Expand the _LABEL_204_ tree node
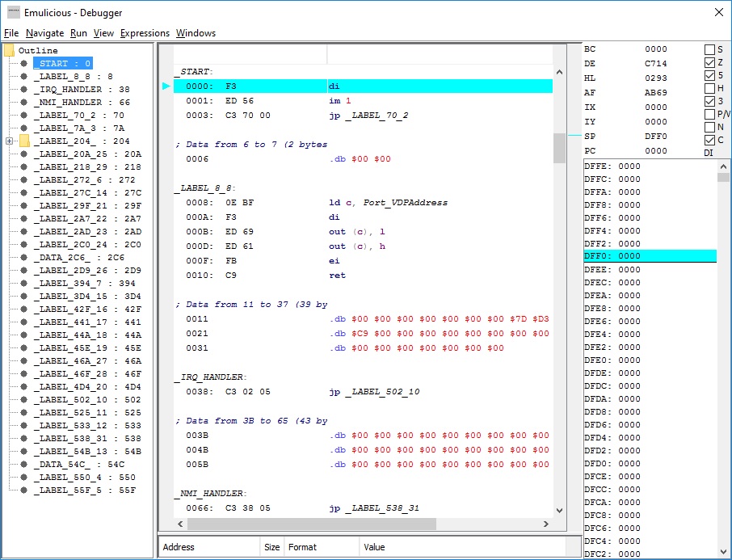732x560 pixels. [10, 141]
